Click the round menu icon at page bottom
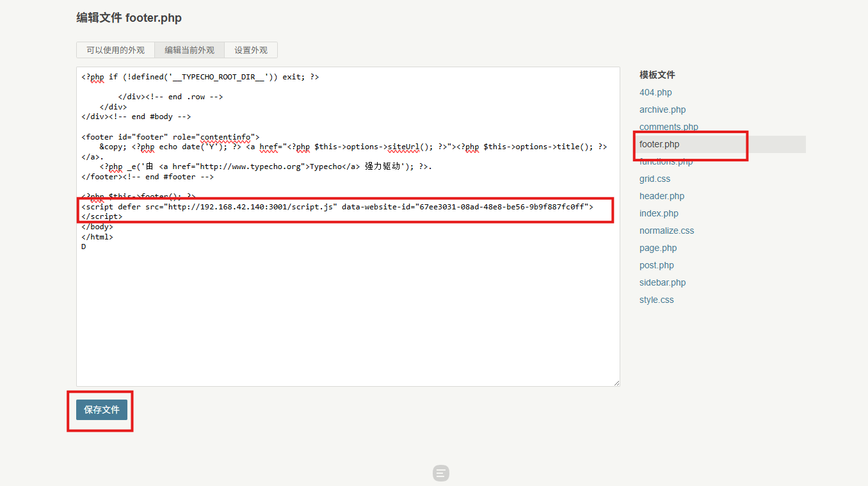 [x=440, y=473]
